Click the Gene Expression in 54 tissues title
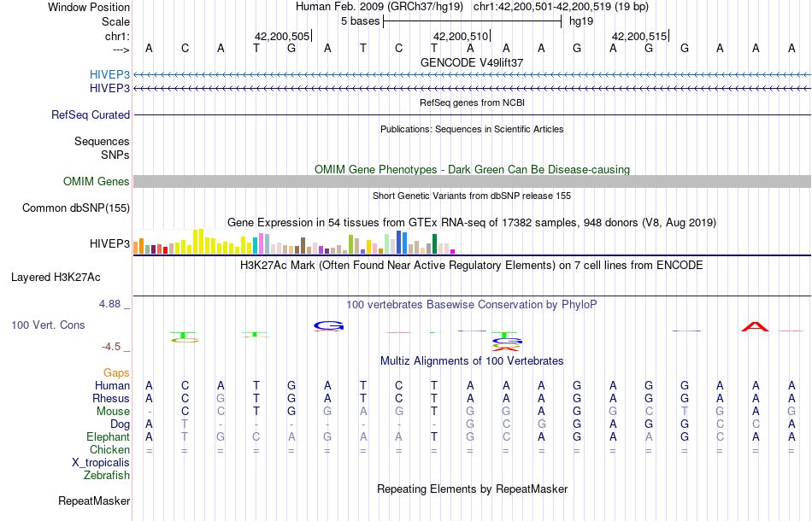 click(x=472, y=222)
